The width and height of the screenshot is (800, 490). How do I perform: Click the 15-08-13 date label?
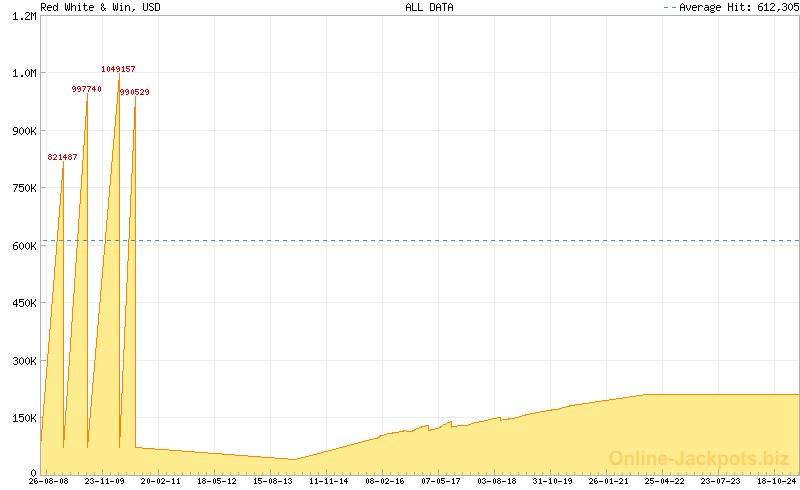[x=273, y=481]
